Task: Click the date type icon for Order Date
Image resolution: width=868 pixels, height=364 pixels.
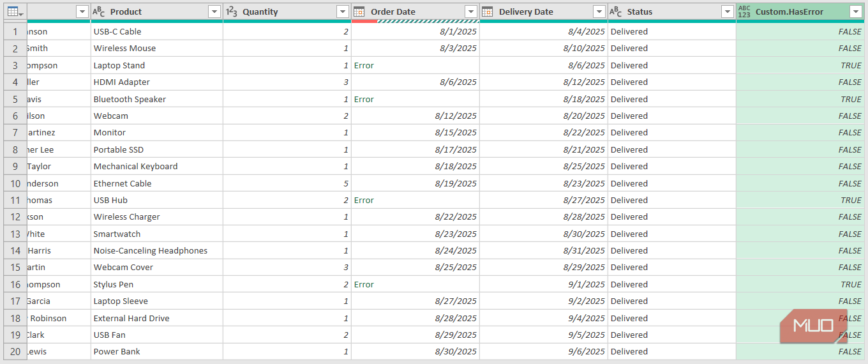Action: pos(359,11)
